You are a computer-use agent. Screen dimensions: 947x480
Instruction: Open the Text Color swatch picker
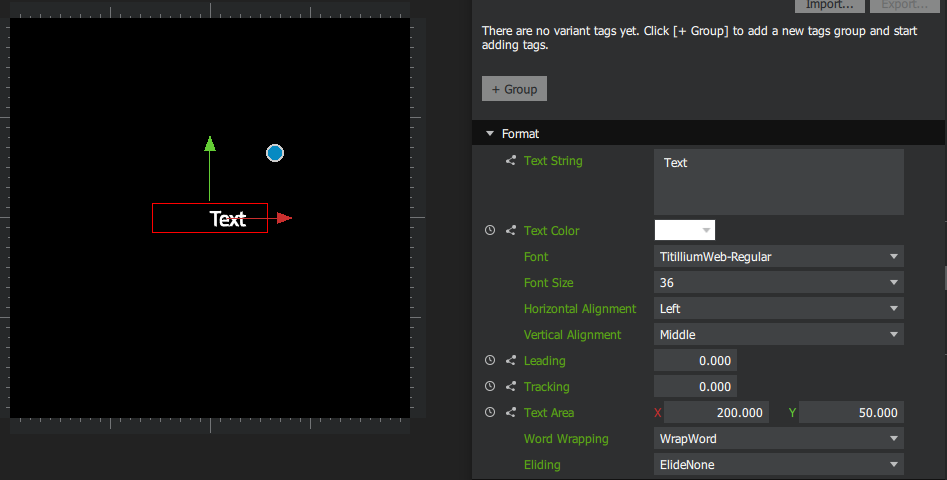684,231
